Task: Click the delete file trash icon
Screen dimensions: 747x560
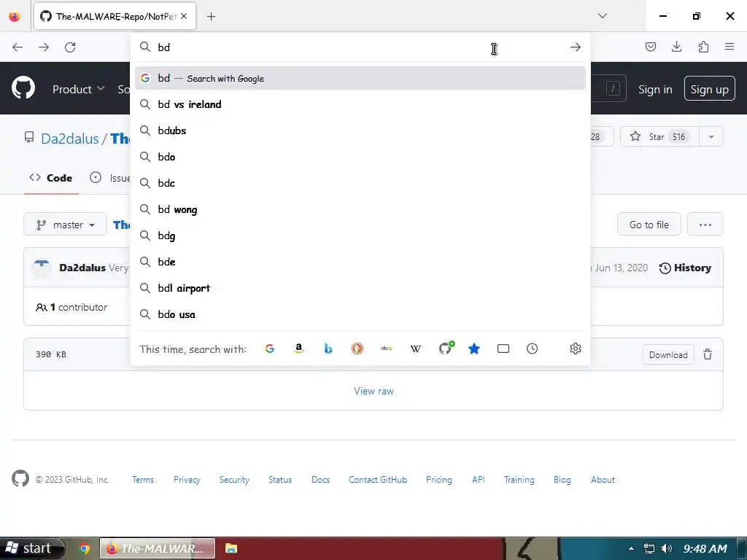Action: [x=708, y=354]
